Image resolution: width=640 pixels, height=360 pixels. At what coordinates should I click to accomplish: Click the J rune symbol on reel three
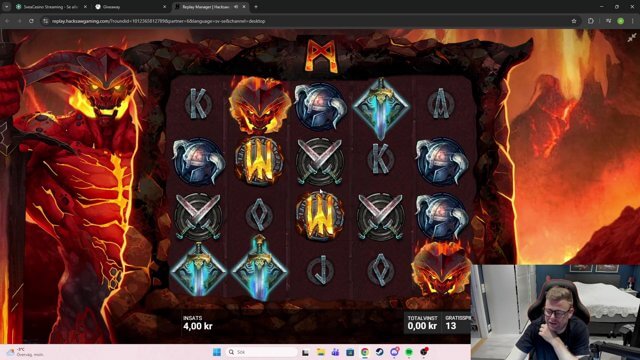(x=320, y=270)
